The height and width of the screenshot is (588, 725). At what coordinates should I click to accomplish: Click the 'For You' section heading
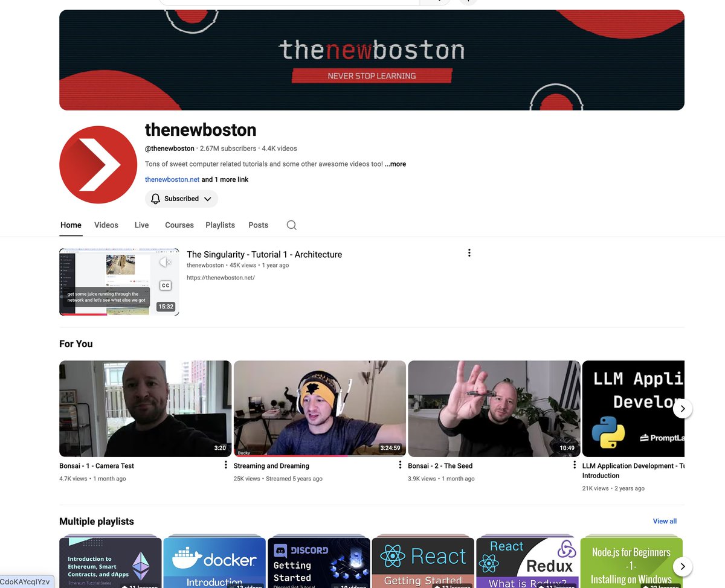tap(76, 344)
